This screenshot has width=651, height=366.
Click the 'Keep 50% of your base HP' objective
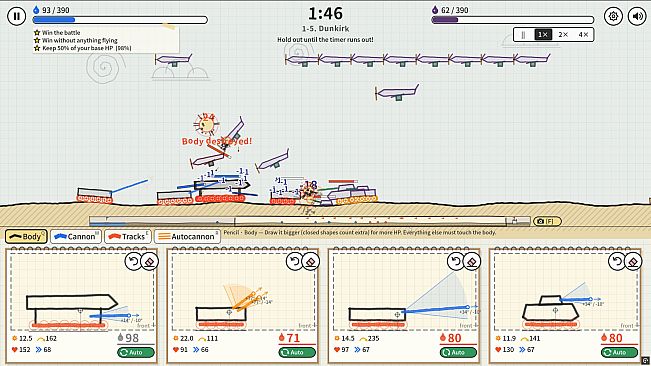point(86,48)
